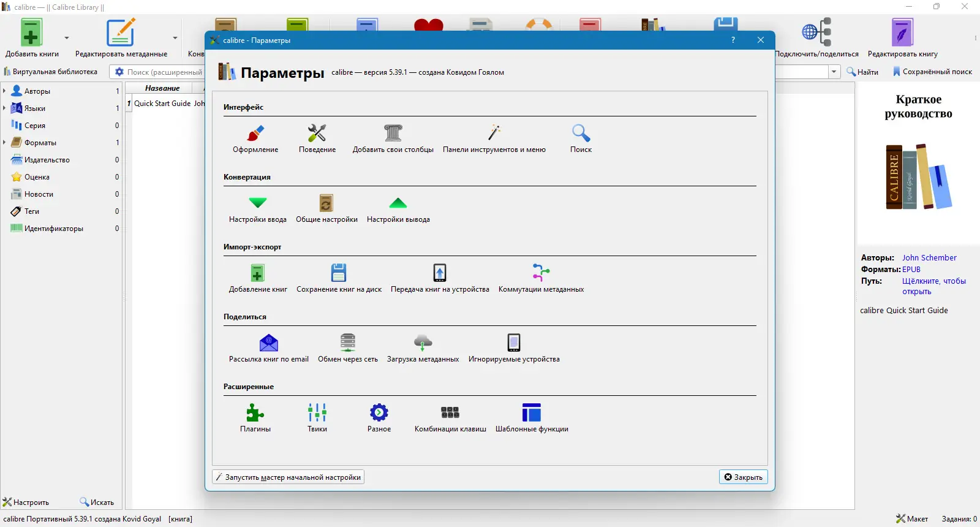Expand the Авторы category

tap(4, 91)
